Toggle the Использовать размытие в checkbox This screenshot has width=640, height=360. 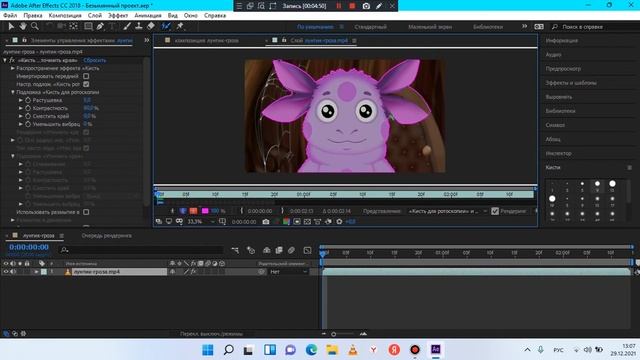(x=86, y=212)
